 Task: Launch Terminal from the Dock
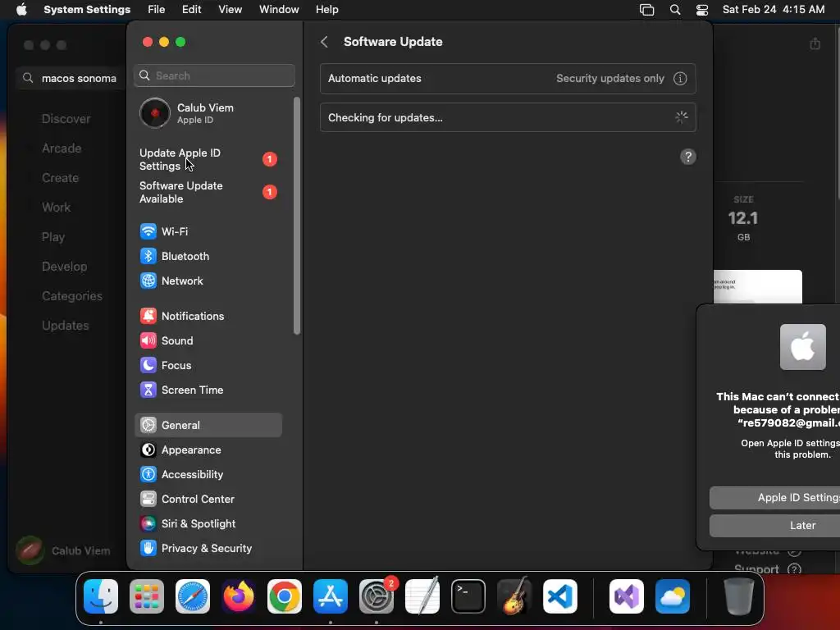(468, 596)
